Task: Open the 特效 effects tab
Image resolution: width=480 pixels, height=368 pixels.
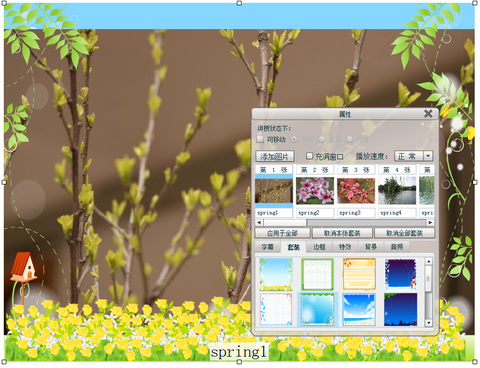Action: tap(345, 247)
